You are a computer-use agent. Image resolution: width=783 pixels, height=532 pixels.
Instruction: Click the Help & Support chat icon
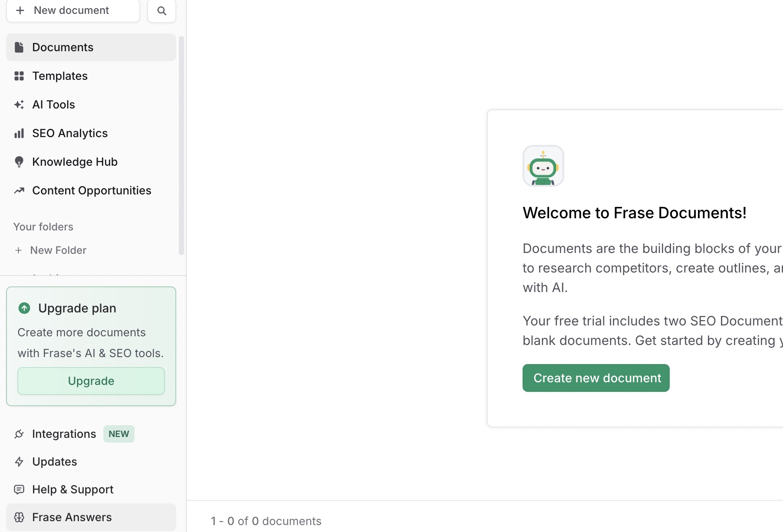[19, 489]
